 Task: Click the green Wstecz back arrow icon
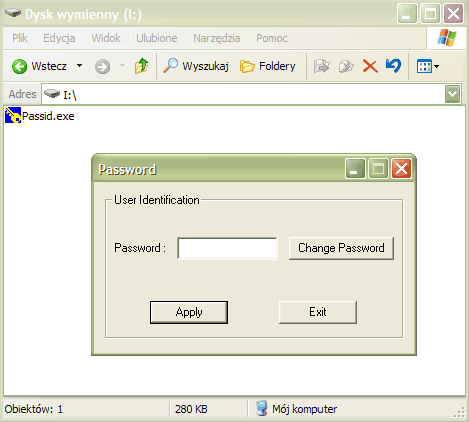(19, 66)
